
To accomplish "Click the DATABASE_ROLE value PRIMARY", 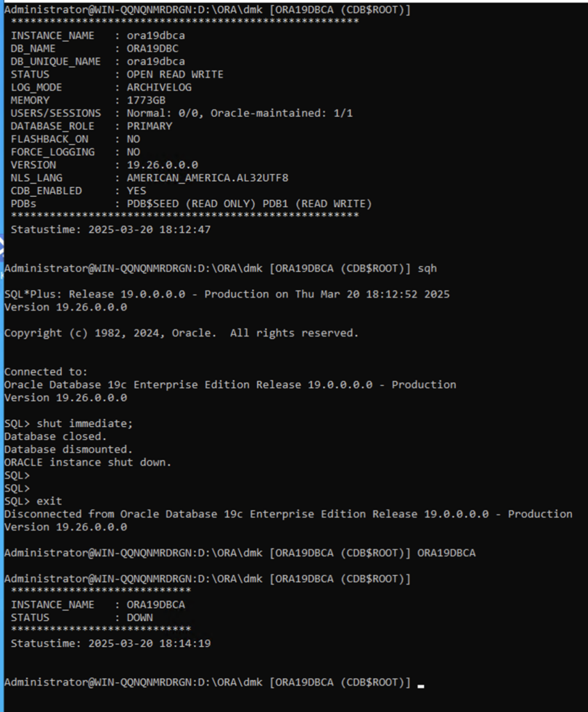I will tap(149, 127).
